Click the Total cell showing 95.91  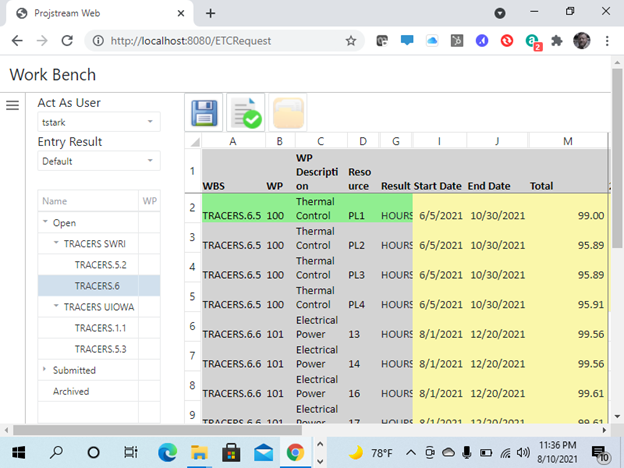(x=568, y=297)
